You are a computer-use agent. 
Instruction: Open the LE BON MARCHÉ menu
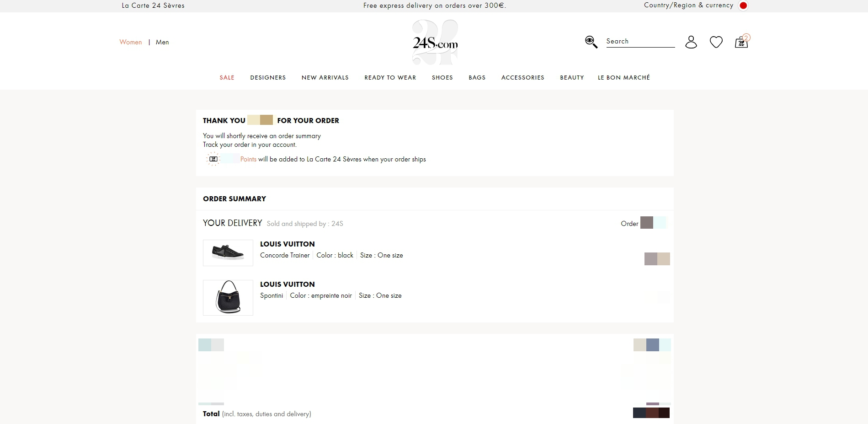point(624,77)
